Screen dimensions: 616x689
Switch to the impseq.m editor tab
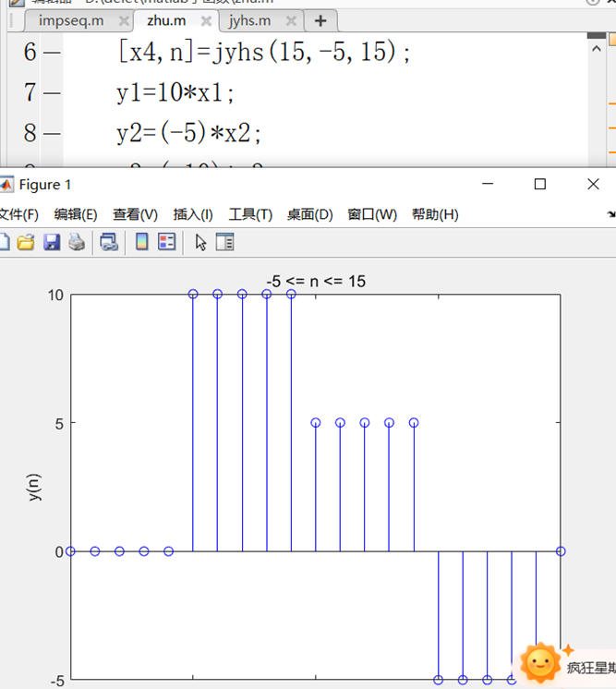click(x=71, y=20)
